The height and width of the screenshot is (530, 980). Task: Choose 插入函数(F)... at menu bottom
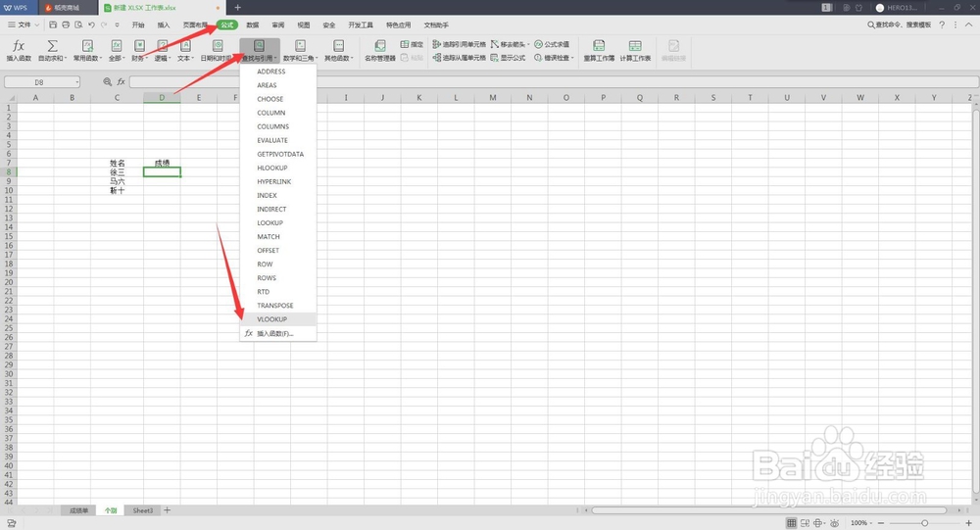pos(278,334)
